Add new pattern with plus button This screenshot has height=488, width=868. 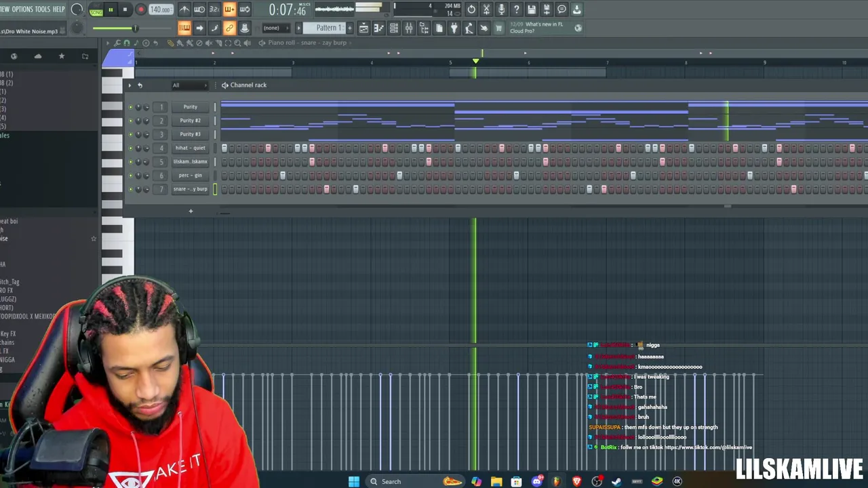tap(350, 28)
